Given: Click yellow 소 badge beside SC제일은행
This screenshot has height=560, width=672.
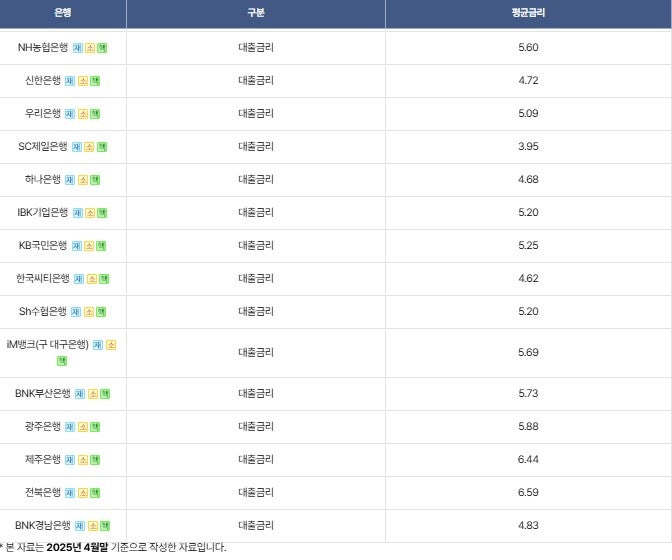Looking at the screenshot, I should 89,147.
